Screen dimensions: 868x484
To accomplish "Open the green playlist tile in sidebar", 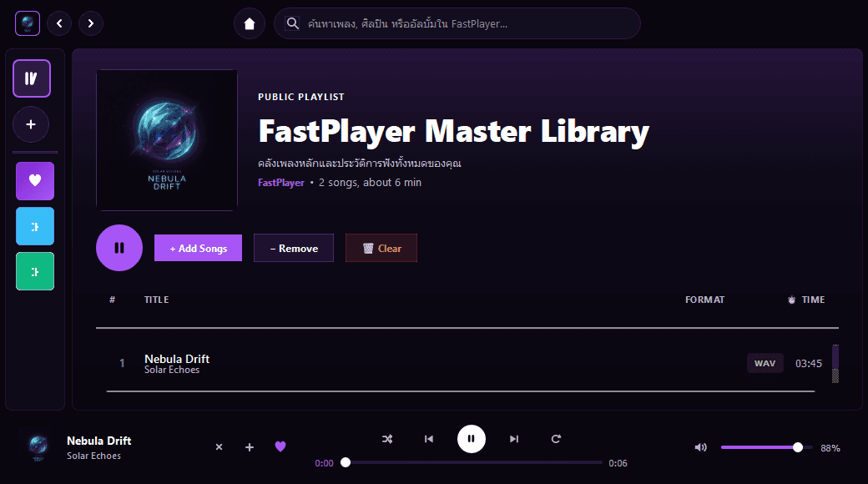I will click(x=35, y=271).
